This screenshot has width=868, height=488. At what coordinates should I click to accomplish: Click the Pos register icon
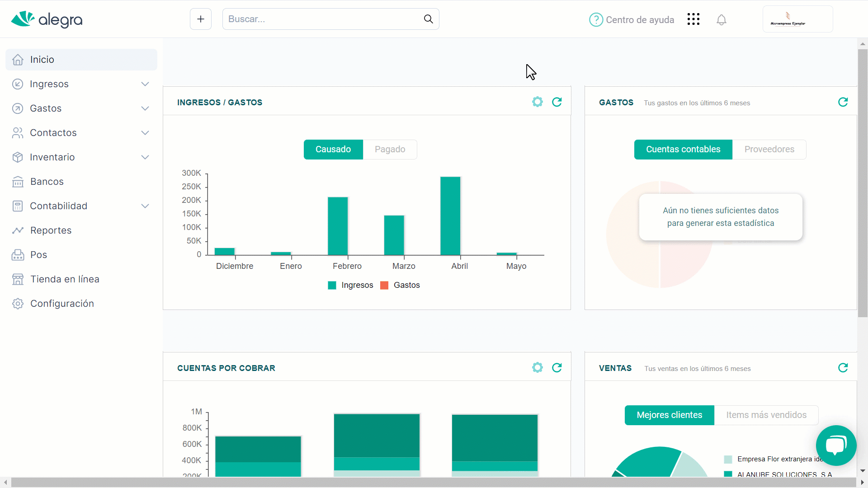tap(18, 255)
